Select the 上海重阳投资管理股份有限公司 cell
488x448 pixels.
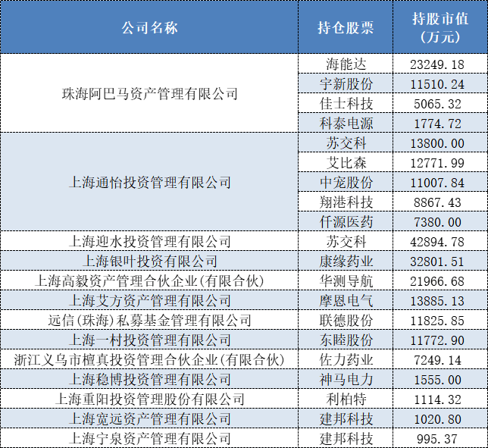click(x=149, y=399)
